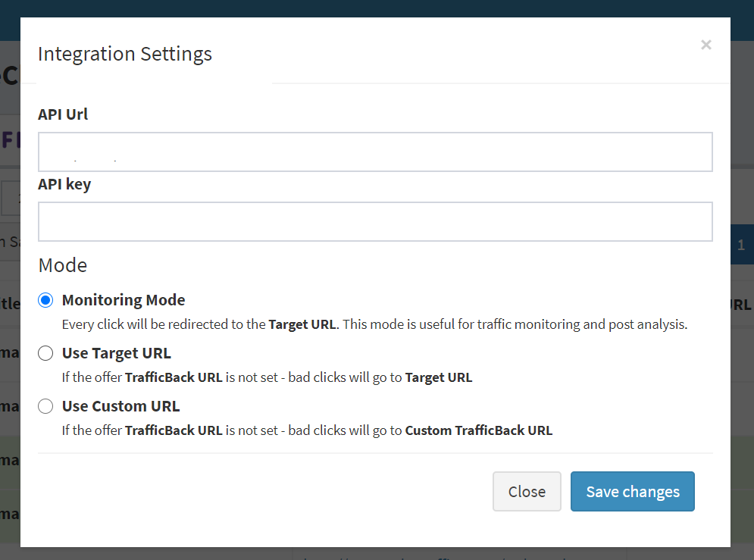
Task: Enable the Use Custom URL radio option
Action: pyautogui.click(x=46, y=406)
